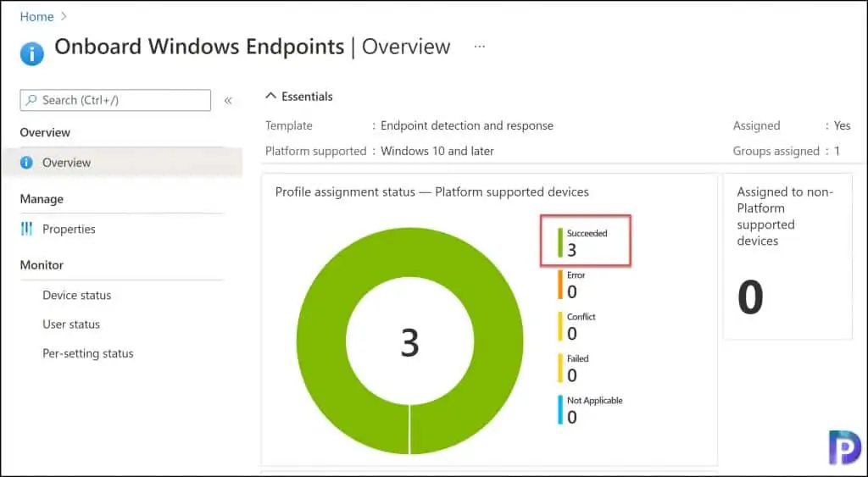Click the Template field label

pyautogui.click(x=289, y=125)
